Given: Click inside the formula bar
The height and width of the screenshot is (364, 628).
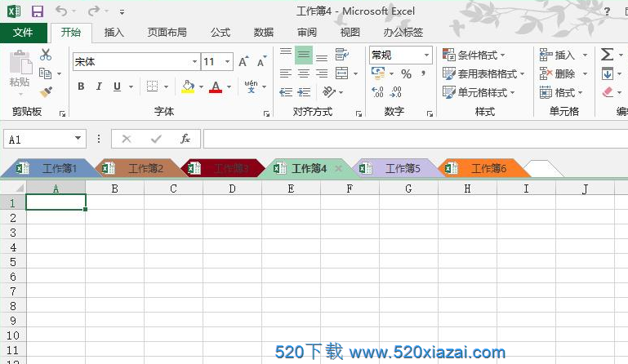Looking at the screenshot, I should coord(416,139).
